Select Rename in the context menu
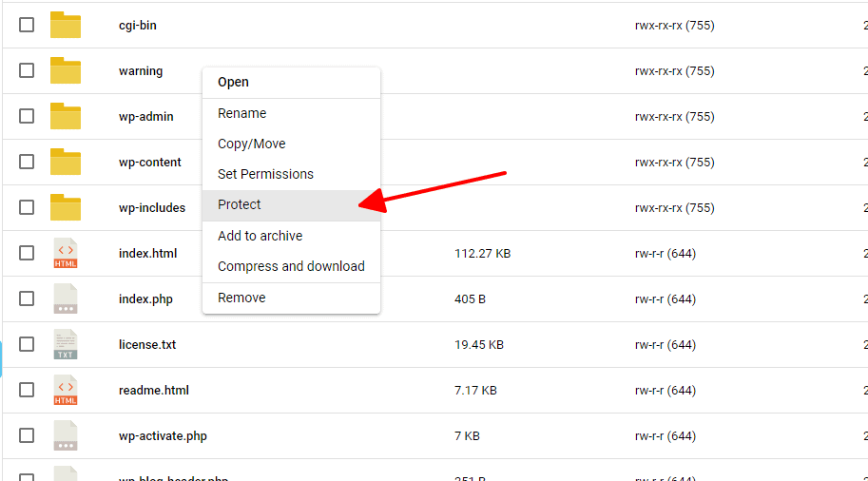 point(242,114)
